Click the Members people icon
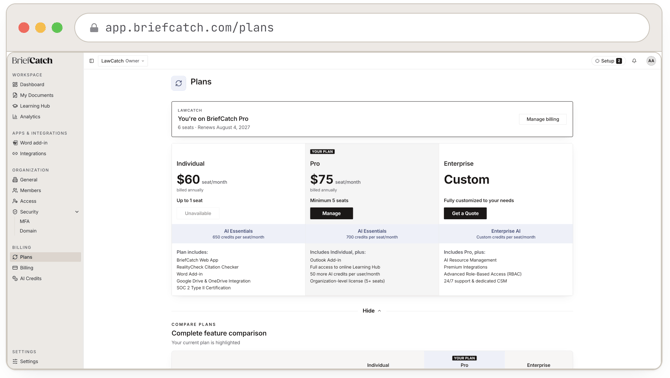Image resolution: width=670 pixels, height=378 pixels. pos(15,190)
